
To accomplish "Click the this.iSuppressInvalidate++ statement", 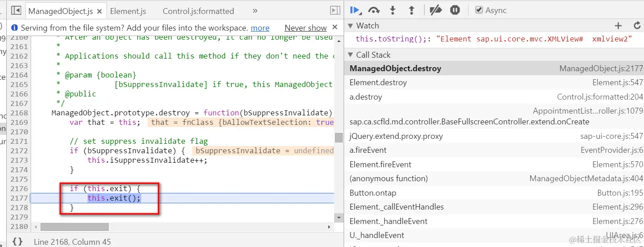I will pos(147,160).
